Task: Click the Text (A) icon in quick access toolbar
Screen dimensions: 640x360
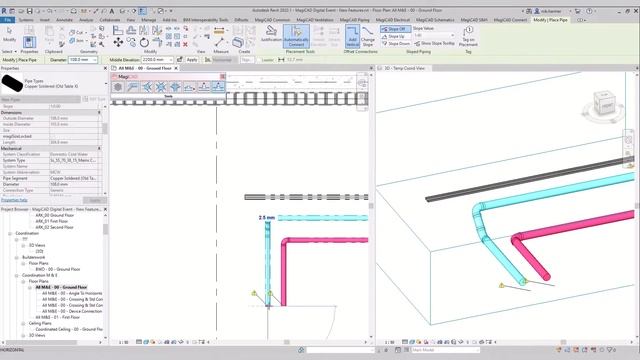Action: [112, 11]
